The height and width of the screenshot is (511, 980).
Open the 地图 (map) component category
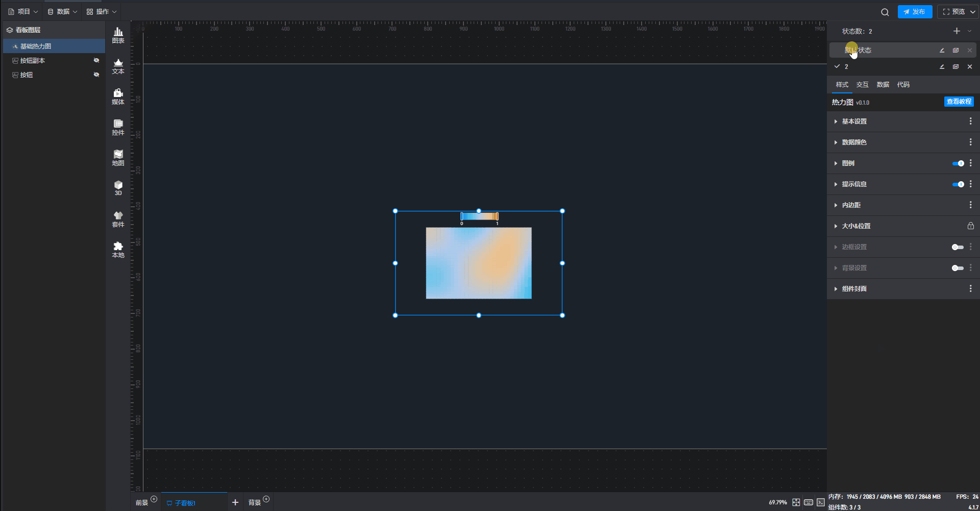118,158
